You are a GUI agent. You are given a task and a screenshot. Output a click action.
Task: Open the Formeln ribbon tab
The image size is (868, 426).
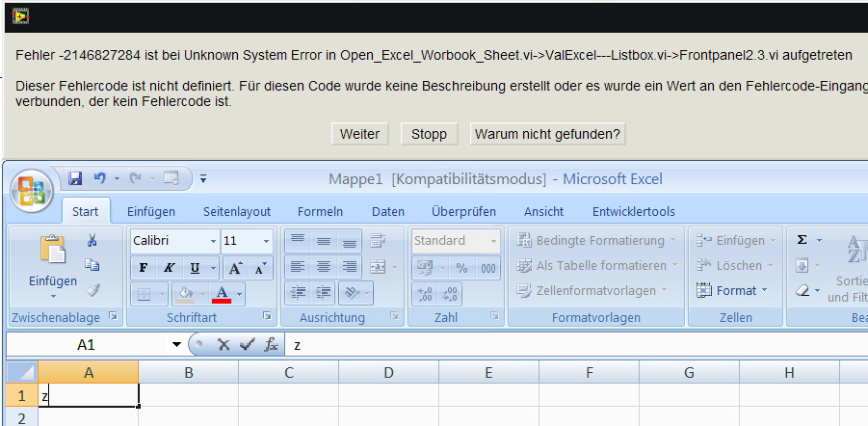tap(320, 212)
